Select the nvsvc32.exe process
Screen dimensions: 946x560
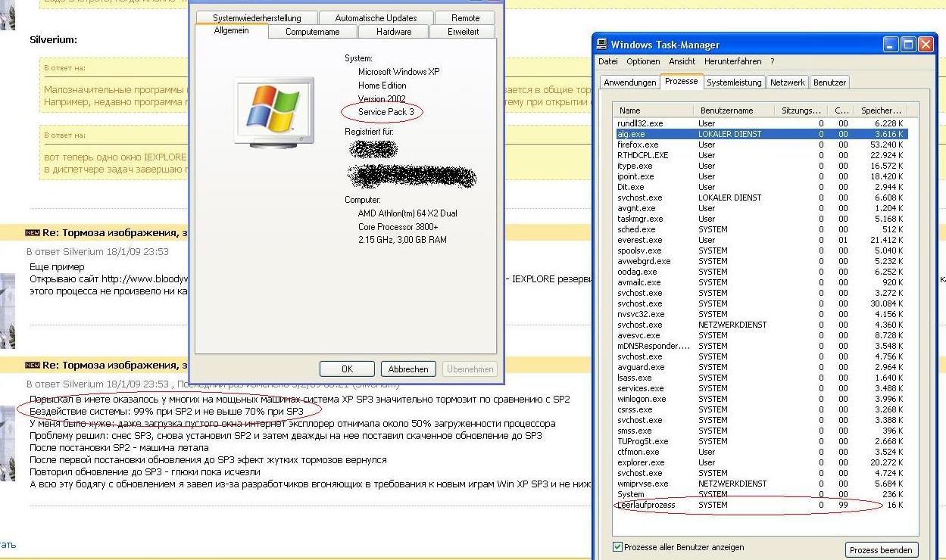760,314
